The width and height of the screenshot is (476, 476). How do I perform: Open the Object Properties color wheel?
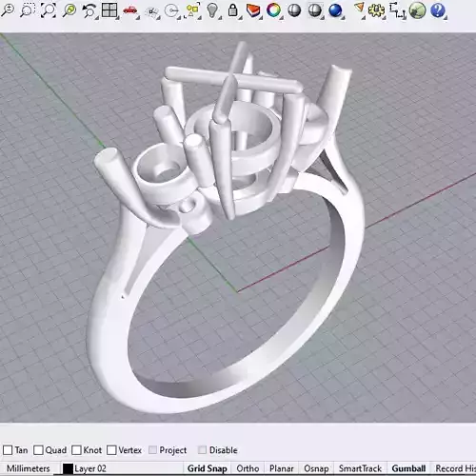[x=273, y=10]
